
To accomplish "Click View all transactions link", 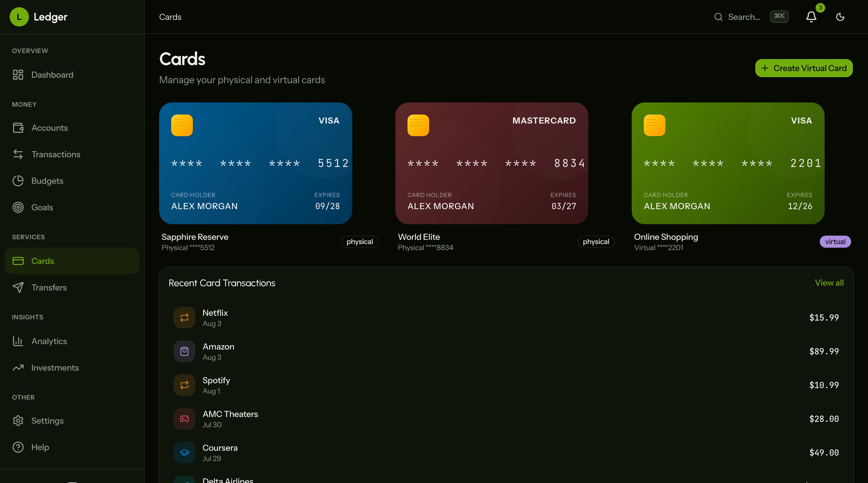I will (829, 283).
